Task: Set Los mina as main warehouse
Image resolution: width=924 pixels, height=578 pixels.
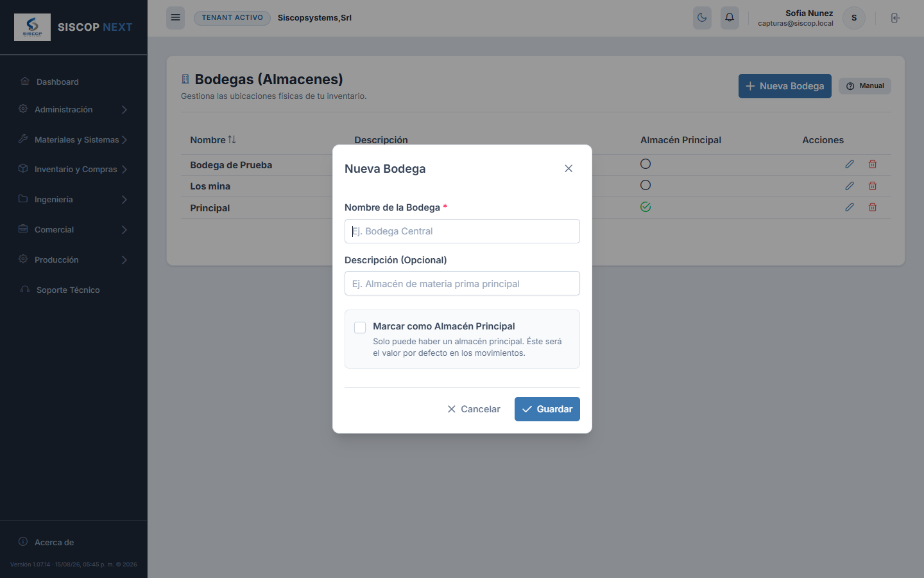Action: [646, 185]
